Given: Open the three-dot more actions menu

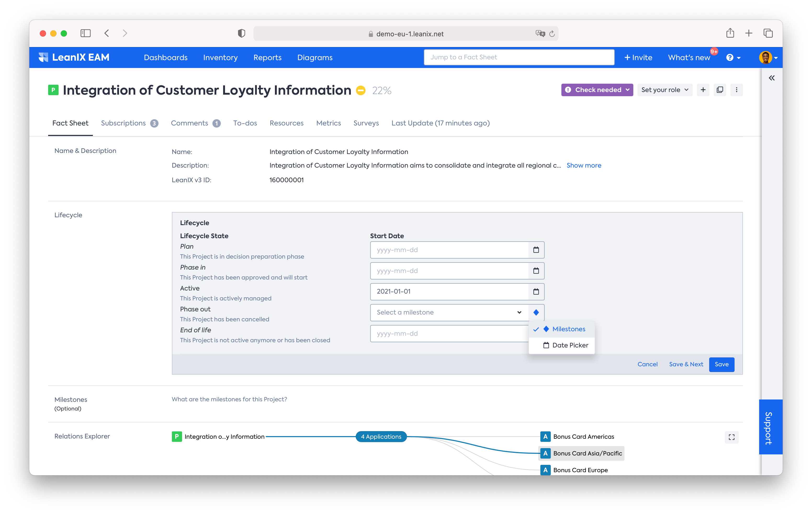Looking at the screenshot, I should point(736,90).
